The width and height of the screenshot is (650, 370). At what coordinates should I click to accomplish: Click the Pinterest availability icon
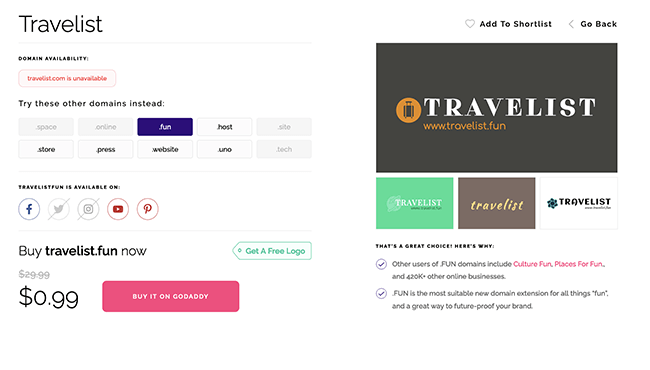tap(148, 209)
